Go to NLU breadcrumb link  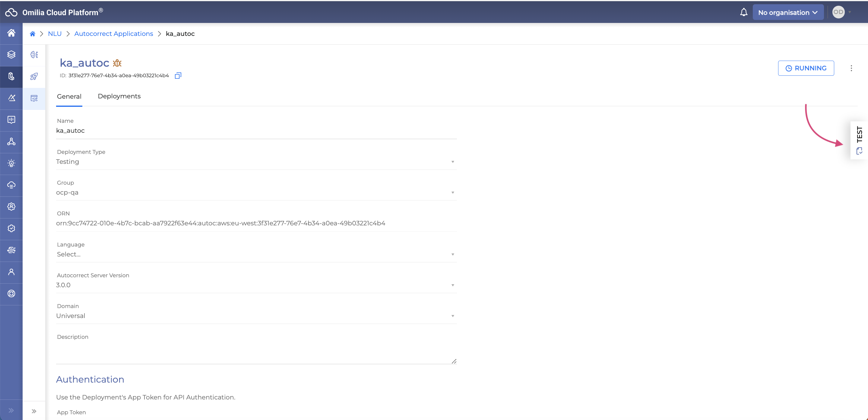click(x=55, y=34)
